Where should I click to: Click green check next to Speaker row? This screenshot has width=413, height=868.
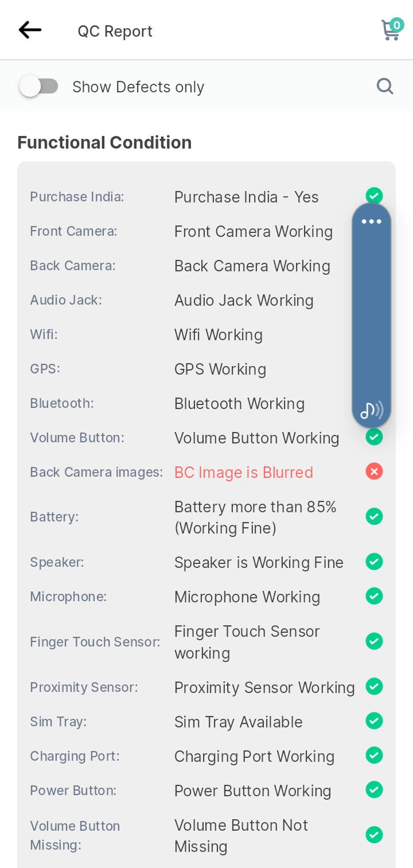pos(375,562)
